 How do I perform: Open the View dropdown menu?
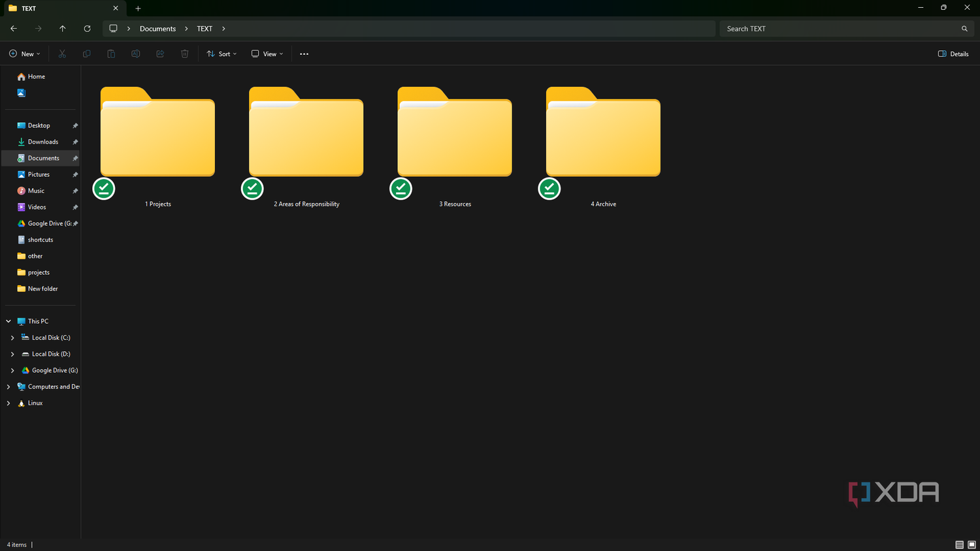coord(267,54)
